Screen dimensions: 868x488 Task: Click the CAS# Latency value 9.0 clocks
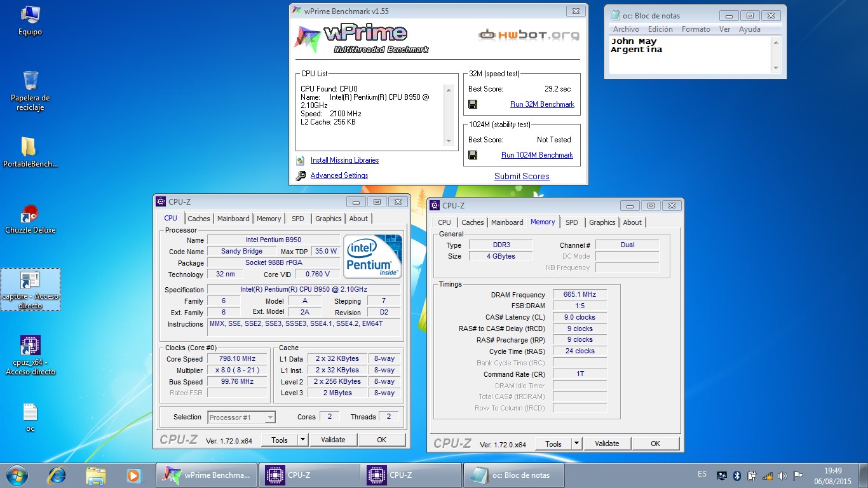pyautogui.click(x=580, y=317)
